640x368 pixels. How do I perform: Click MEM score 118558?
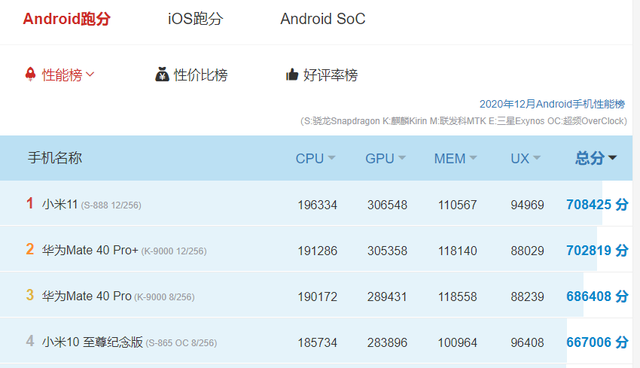[458, 297]
